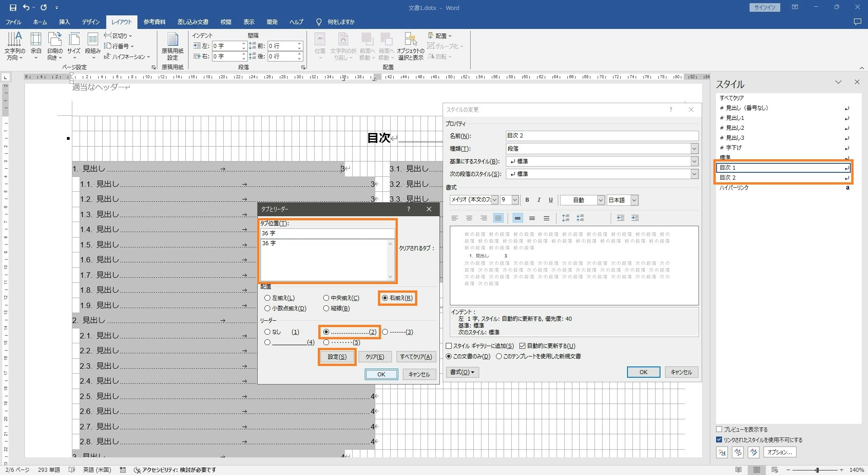Click クリア(E) button in tab dialog
The height and width of the screenshot is (475, 868).
pos(375,357)
